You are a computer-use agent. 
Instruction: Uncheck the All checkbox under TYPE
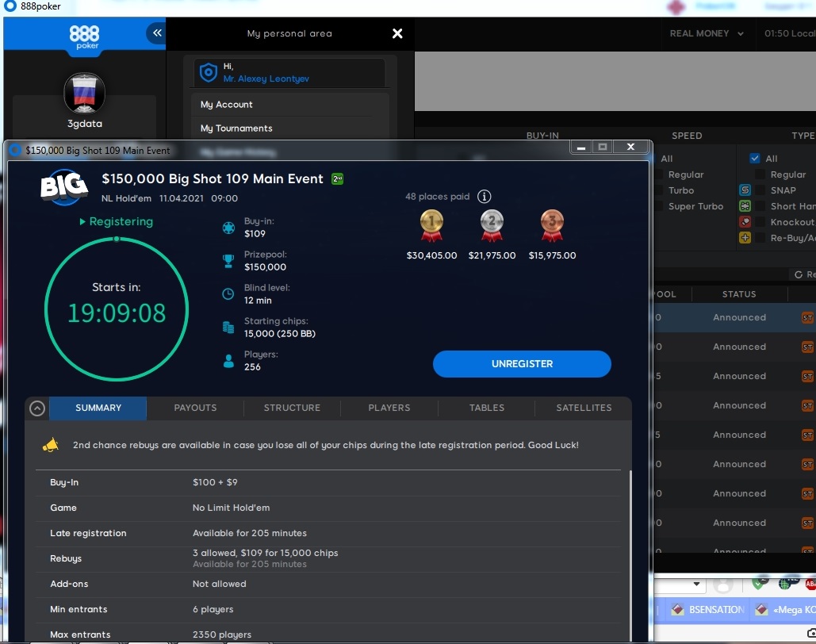click(x=755, y=159)
